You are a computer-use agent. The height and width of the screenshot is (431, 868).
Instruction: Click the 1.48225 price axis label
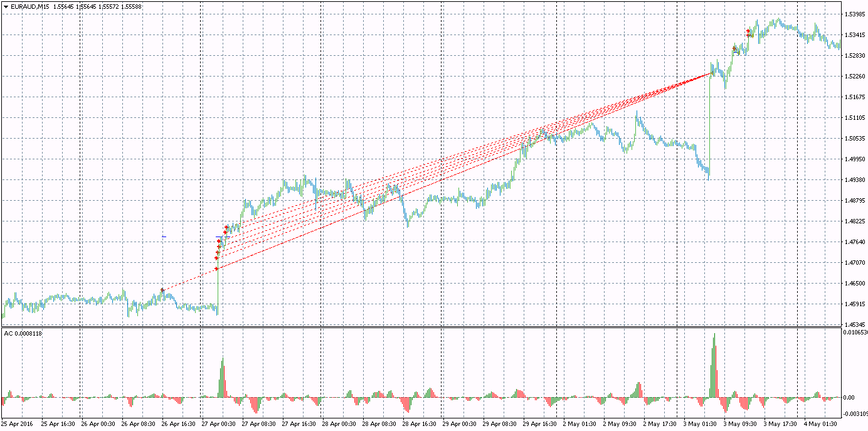pyautogui.click(x=855, y=221)
